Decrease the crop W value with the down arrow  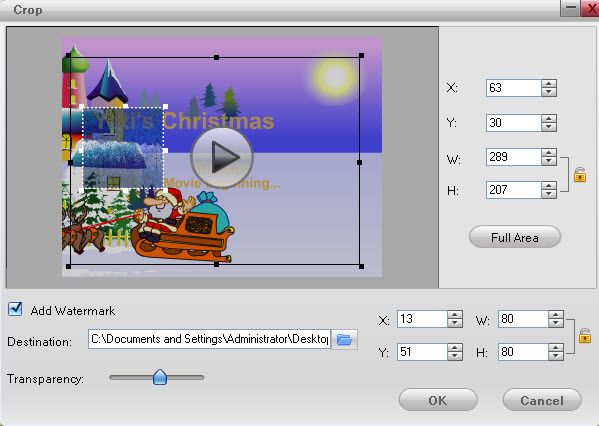pos(549,161)
